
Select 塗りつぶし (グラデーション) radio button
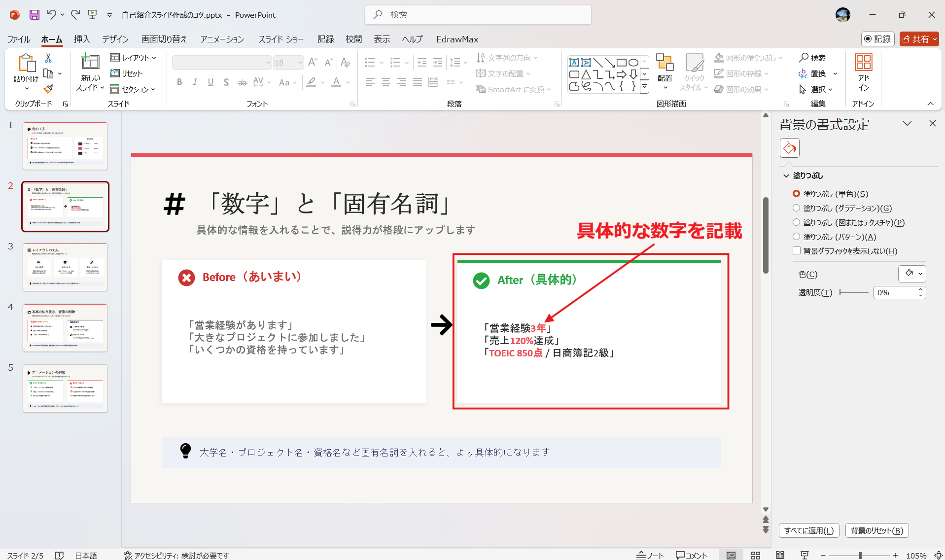(x=797, y=208)
